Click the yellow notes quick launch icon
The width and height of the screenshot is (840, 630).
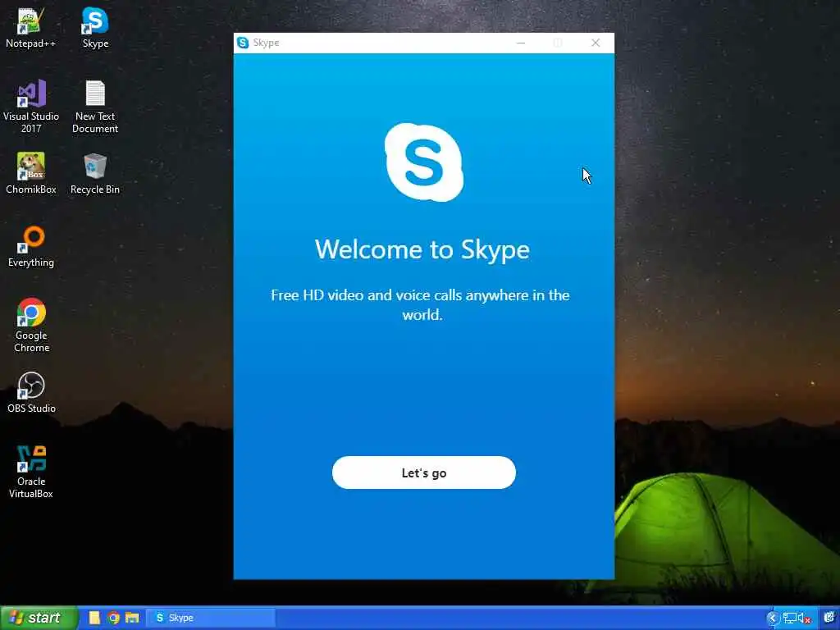pos(94,618)
